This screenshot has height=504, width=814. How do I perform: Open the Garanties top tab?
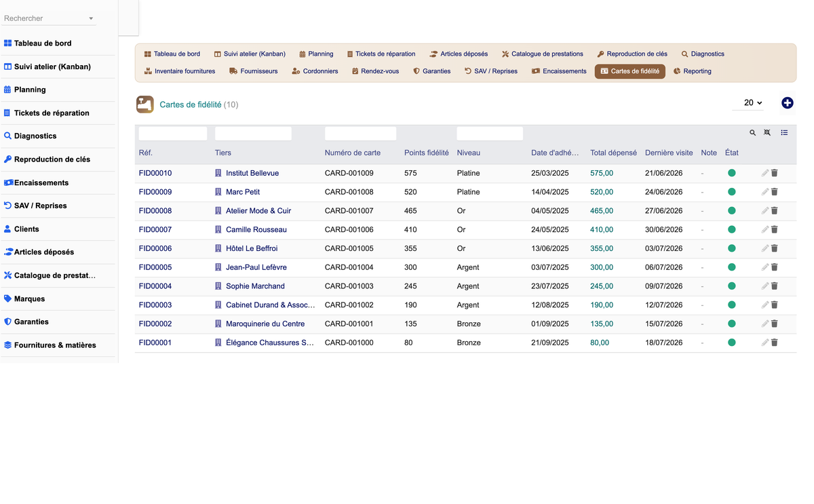[432, 71]
